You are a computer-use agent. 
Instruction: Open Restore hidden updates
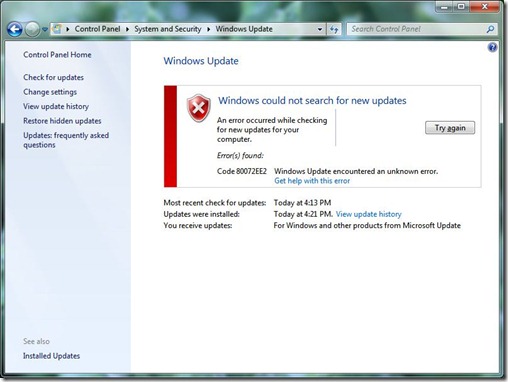tap(62, 121)
